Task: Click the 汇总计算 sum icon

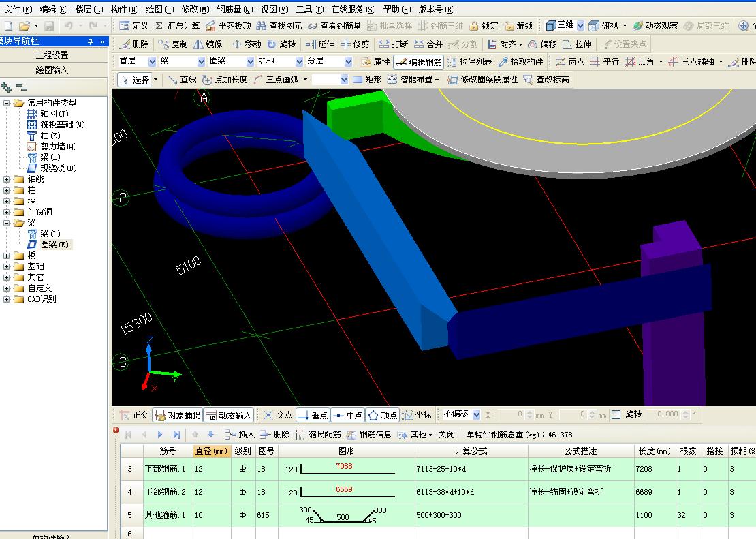Action: coord(159,26)
